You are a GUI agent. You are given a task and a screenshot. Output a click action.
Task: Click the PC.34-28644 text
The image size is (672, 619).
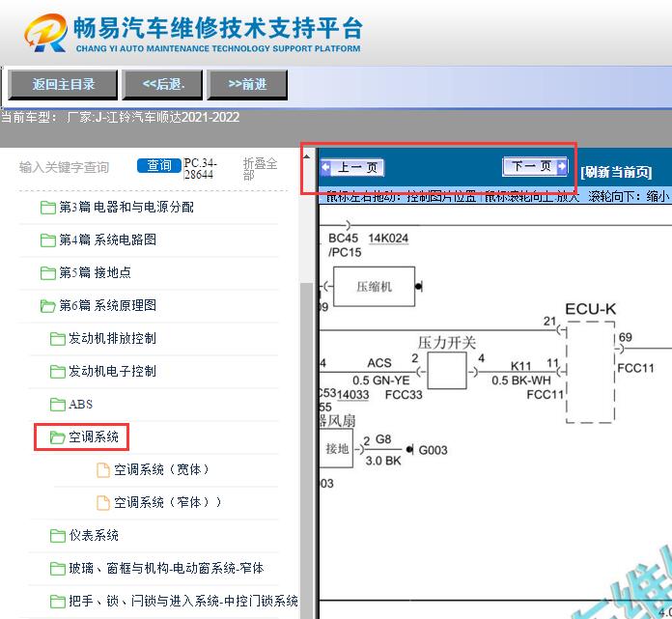coord(200,169)
